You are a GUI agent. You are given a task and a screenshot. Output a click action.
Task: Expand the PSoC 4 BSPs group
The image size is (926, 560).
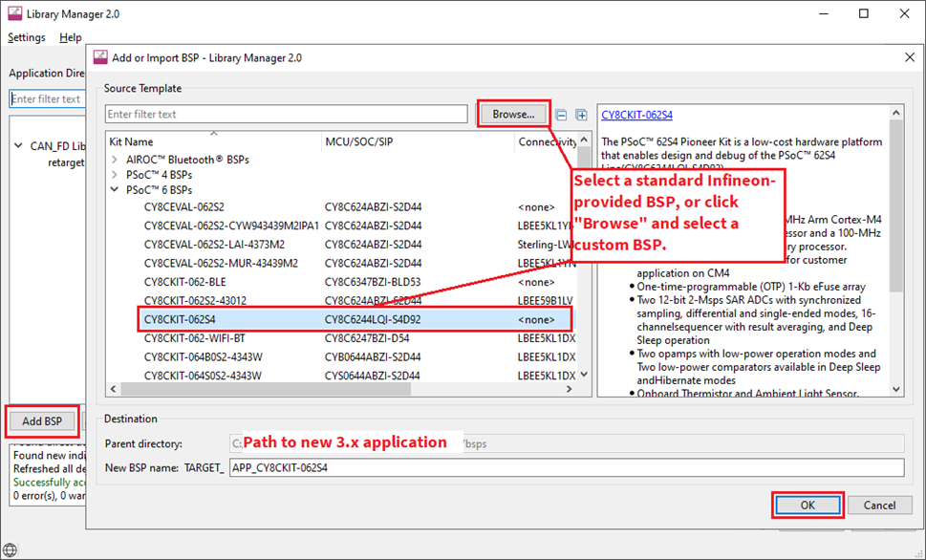click(x=115, y=175)
